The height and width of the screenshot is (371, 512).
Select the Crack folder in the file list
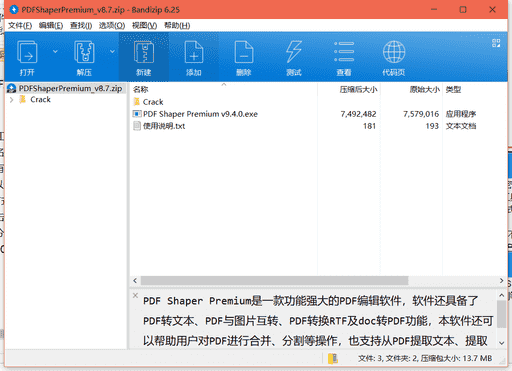(x=153, y=102)
